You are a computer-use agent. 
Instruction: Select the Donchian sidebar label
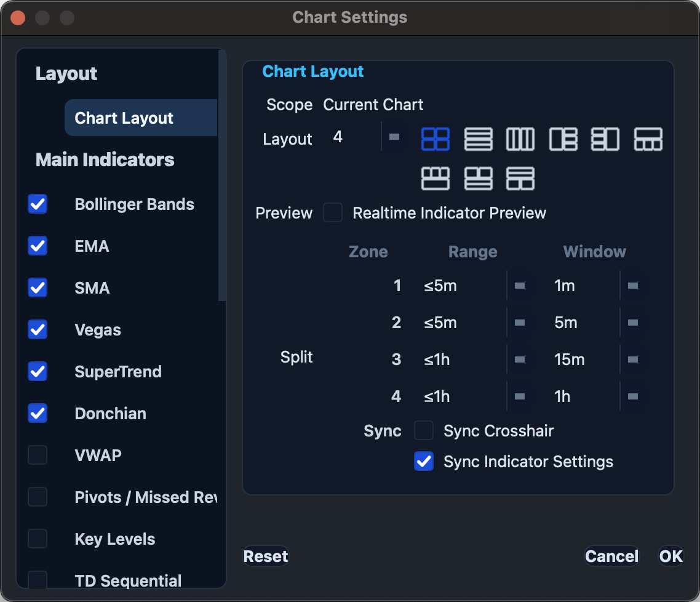111,414
